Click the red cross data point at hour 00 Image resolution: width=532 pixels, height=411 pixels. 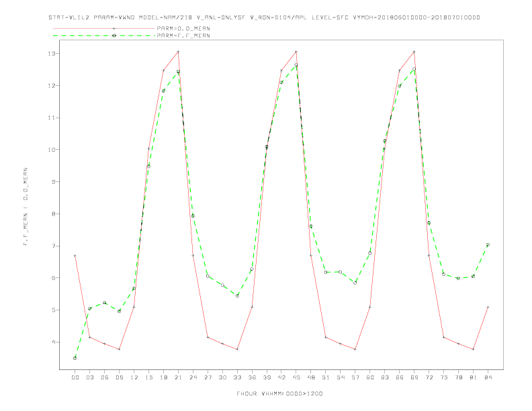(x=75, y=256)
